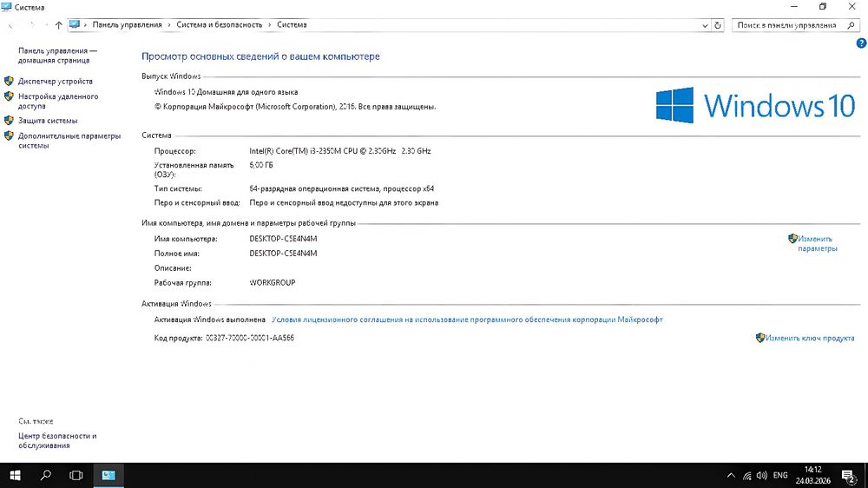The image size is (868, 488).
Task: Click the shield icon beside Диспетчер устройств
Action: [9, 81]
